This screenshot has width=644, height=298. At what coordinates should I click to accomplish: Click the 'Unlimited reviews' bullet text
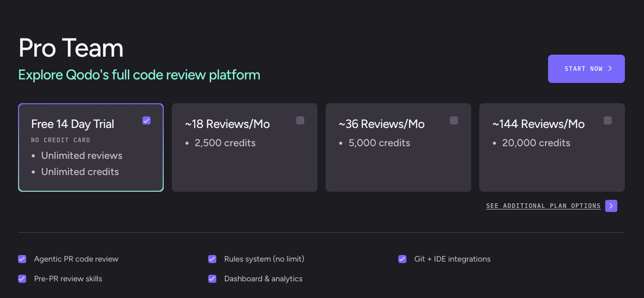coord(82,156)
